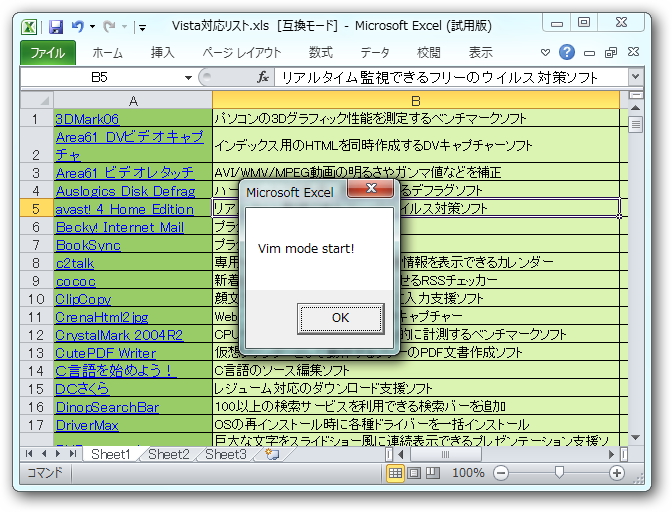This screenshot has height=512, width=672.
Task: Select column A header
Action: [133, 101]
